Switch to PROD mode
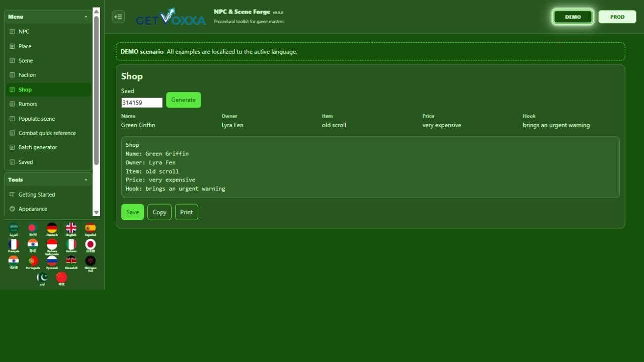This screenshot has height=362, width=644. pos(617,17)
